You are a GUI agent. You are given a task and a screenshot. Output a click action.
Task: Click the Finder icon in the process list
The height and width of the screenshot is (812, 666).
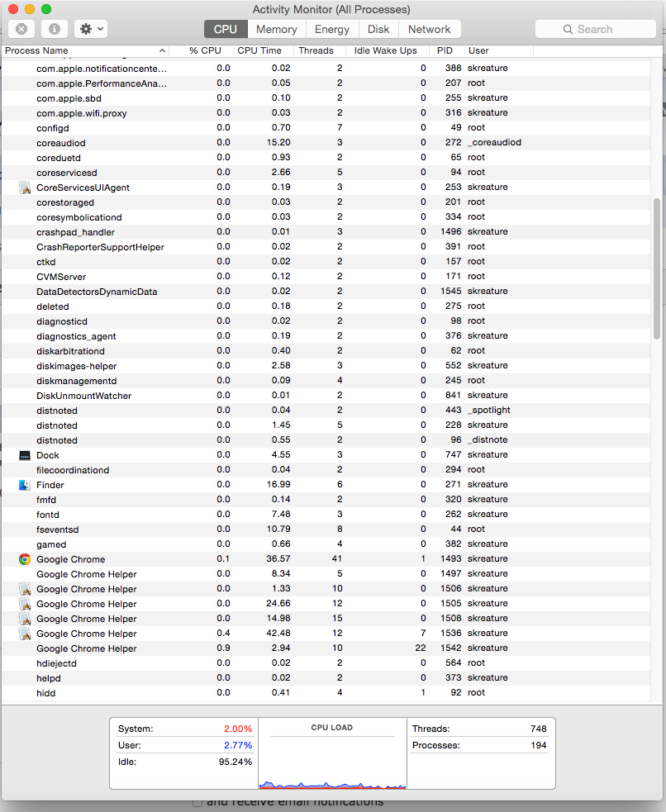point(24,485)
